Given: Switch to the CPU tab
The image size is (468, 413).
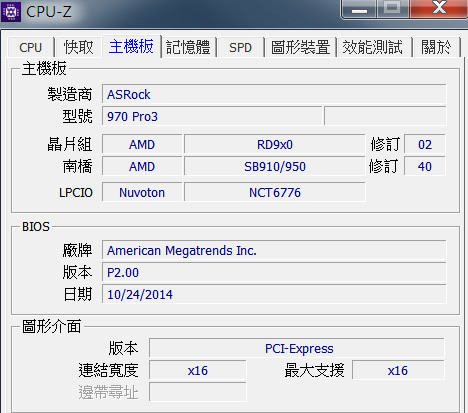Looking at the screenshot, I should [x=30, y=47].
